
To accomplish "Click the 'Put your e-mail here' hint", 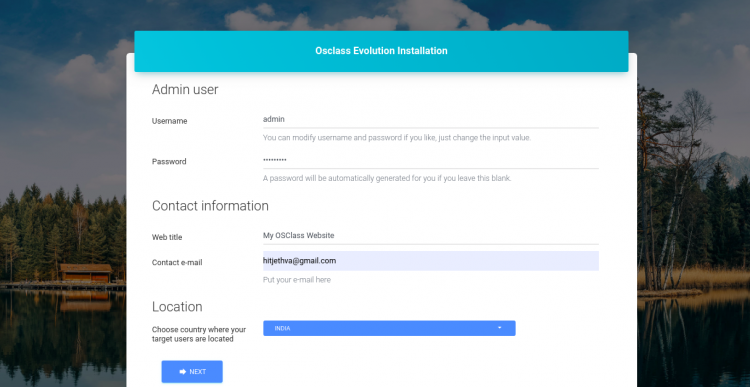I will click(297, 280).
